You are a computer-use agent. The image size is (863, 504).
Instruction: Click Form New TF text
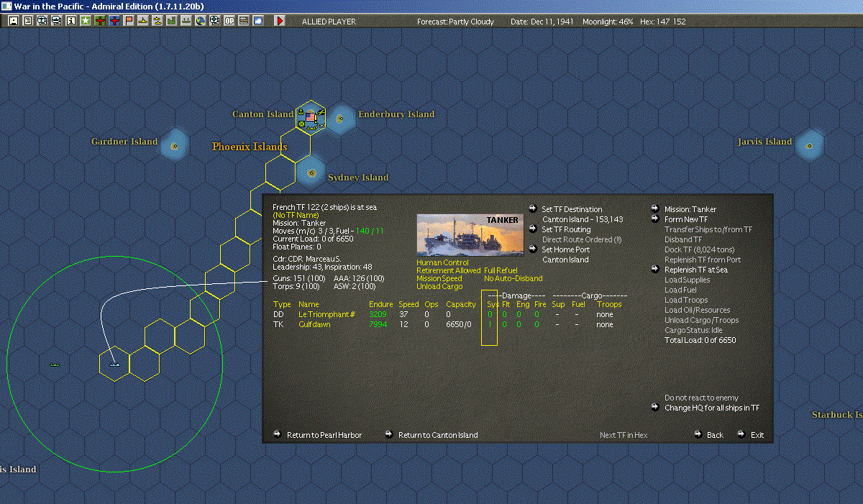(686, 219)
